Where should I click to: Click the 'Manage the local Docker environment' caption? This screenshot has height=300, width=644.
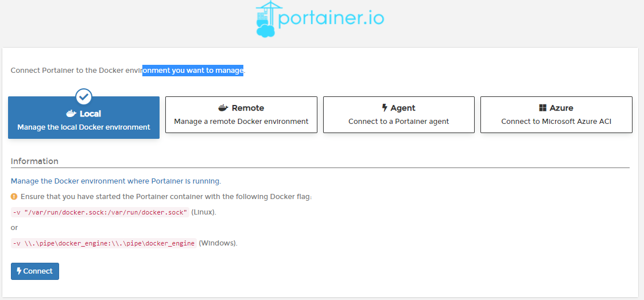pyautogui.click(x=84, y=127)
